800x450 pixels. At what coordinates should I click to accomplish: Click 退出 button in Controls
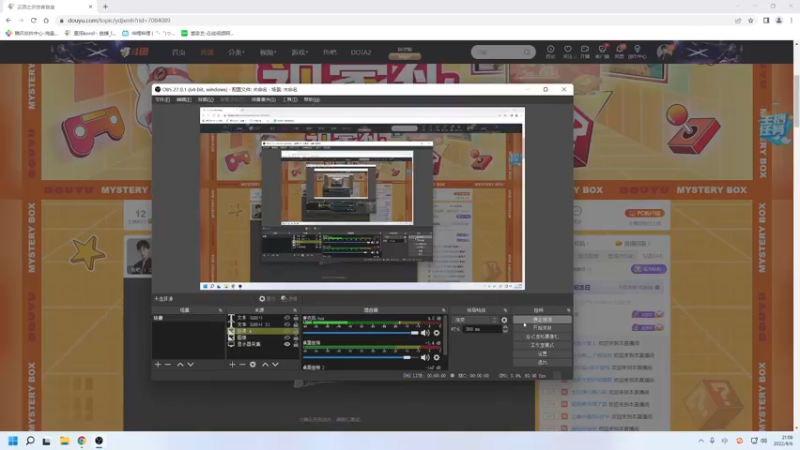[x=542, y=363]
